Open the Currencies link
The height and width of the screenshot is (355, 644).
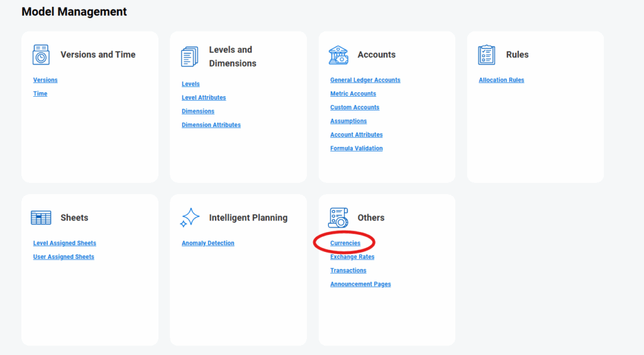(345, 244)
